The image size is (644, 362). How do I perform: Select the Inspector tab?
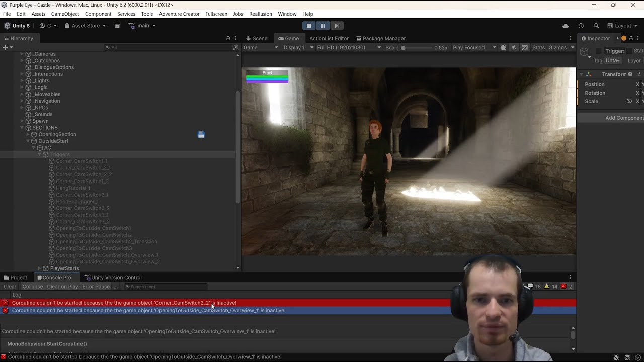coord(595,38)
